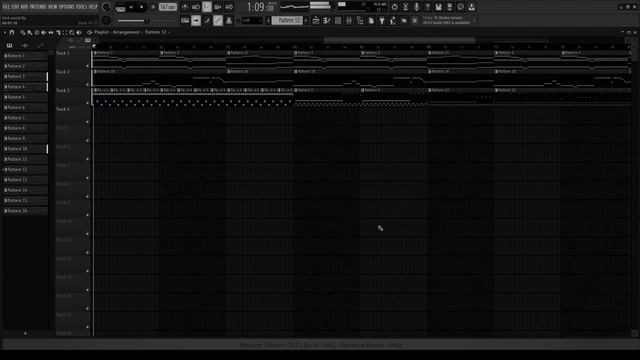Click the question mark help icon
This screenshot has width=640, height=360.
427,7
